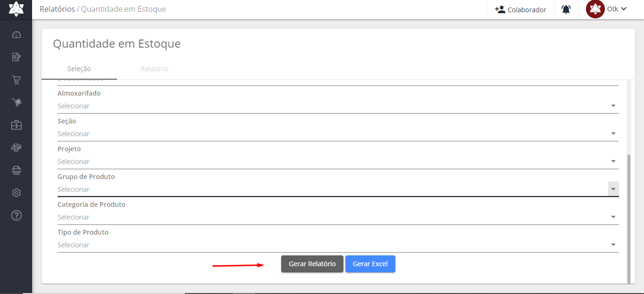This screenshot has width=644, height=294.
Task: Click the Gerar Excel button
Action: [370, 264]
